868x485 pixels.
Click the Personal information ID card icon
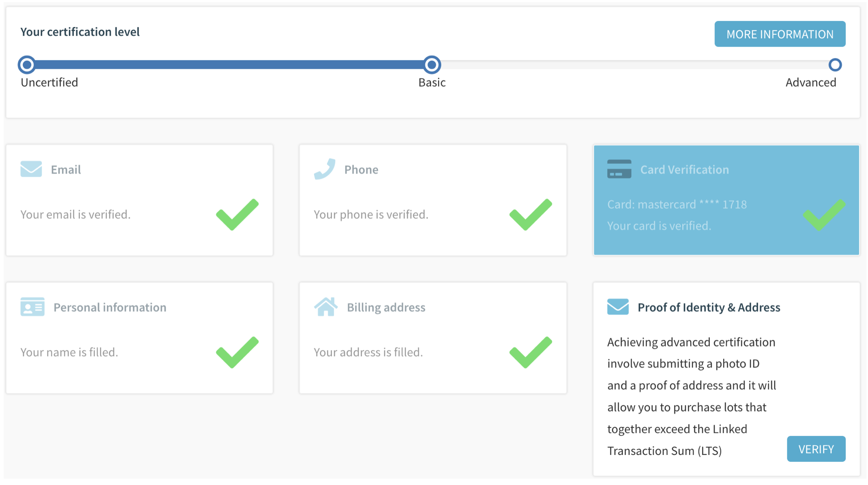(32, 307)
